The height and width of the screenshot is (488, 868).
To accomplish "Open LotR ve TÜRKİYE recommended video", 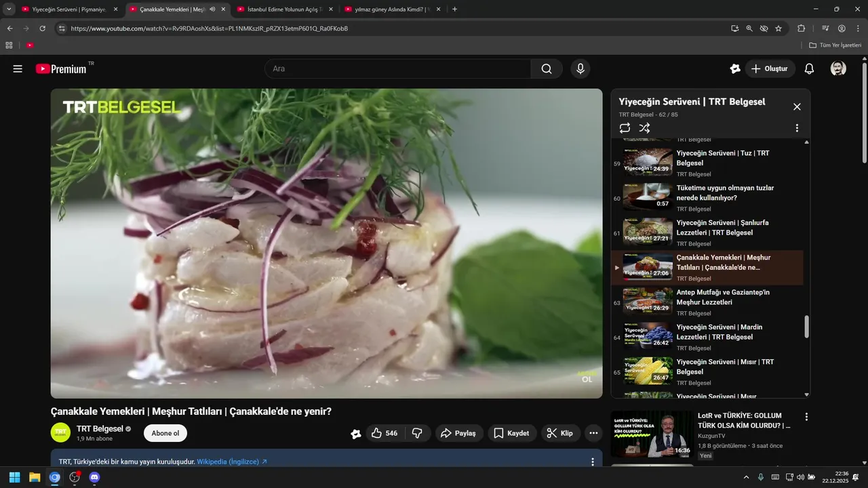I will click(x=744, y=420).
